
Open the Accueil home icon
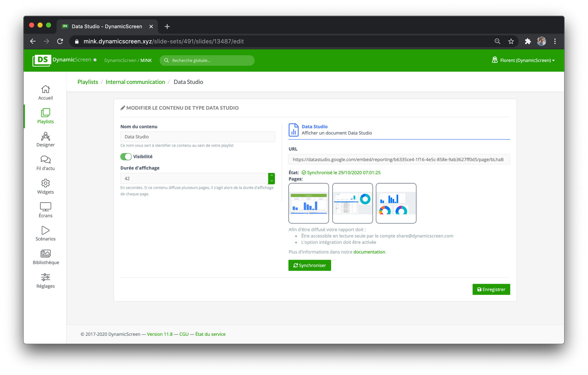(x=45, y=89)
